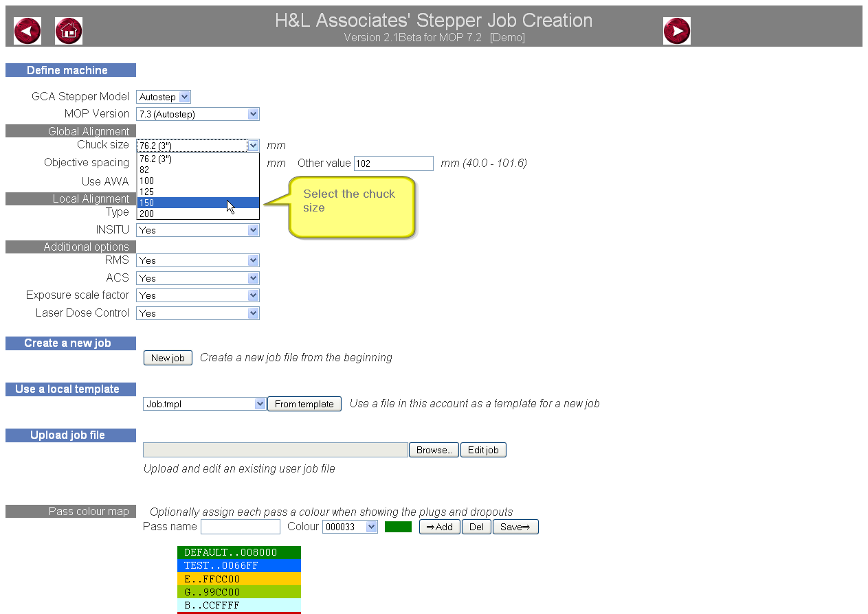
Task: Open the Laser Dose Control dropdown
Action: 198,313
